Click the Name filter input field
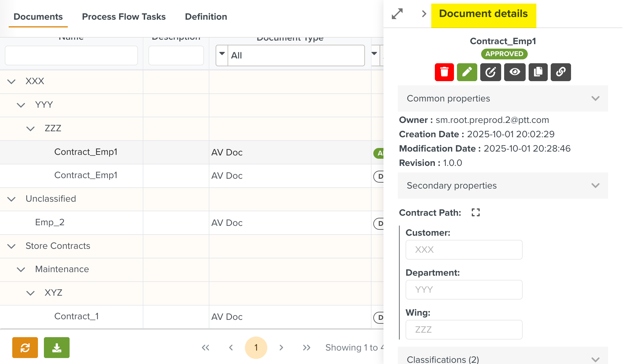 click(x=71, y=55)
